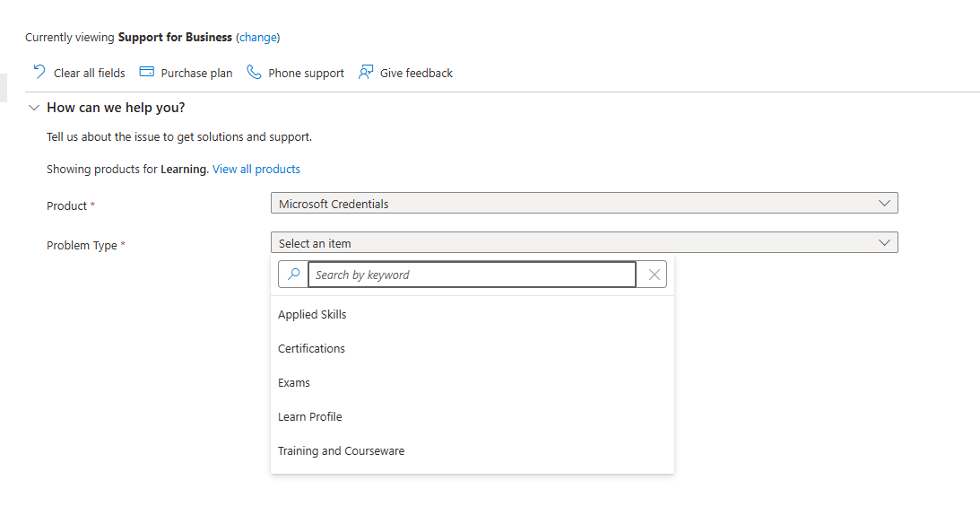Viewport: 980px width, 515px height.
Task: Click the 'Purchase plan' text
Action: point(196,74)
